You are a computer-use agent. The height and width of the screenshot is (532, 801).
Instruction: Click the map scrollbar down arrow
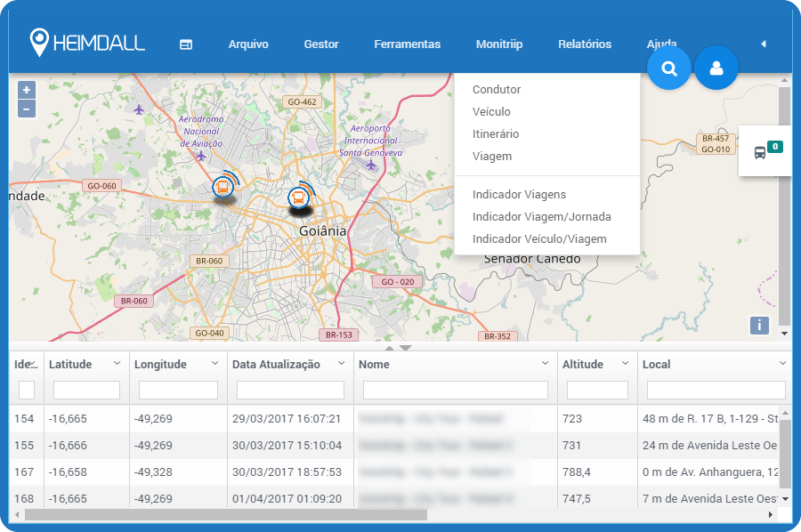785,334
